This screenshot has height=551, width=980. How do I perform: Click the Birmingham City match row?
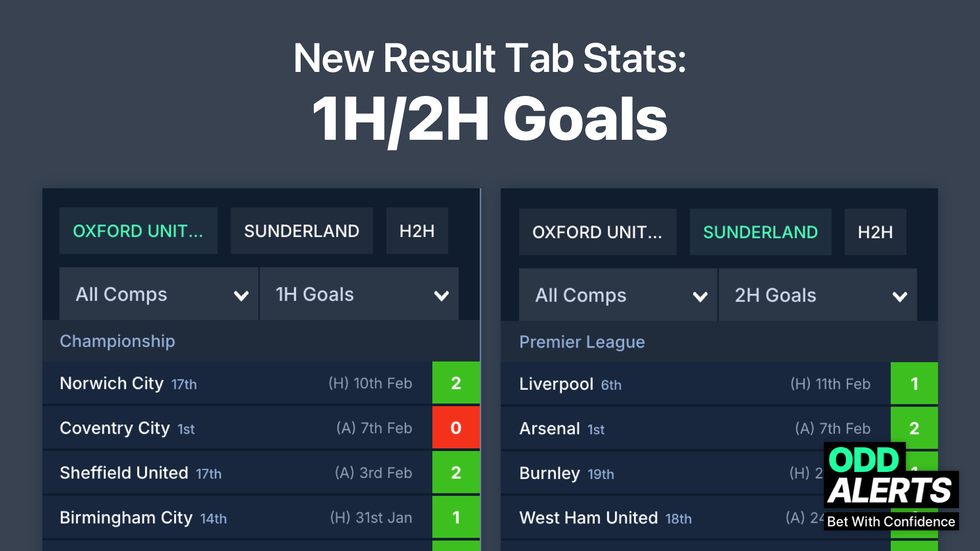[x=235, y=518]
